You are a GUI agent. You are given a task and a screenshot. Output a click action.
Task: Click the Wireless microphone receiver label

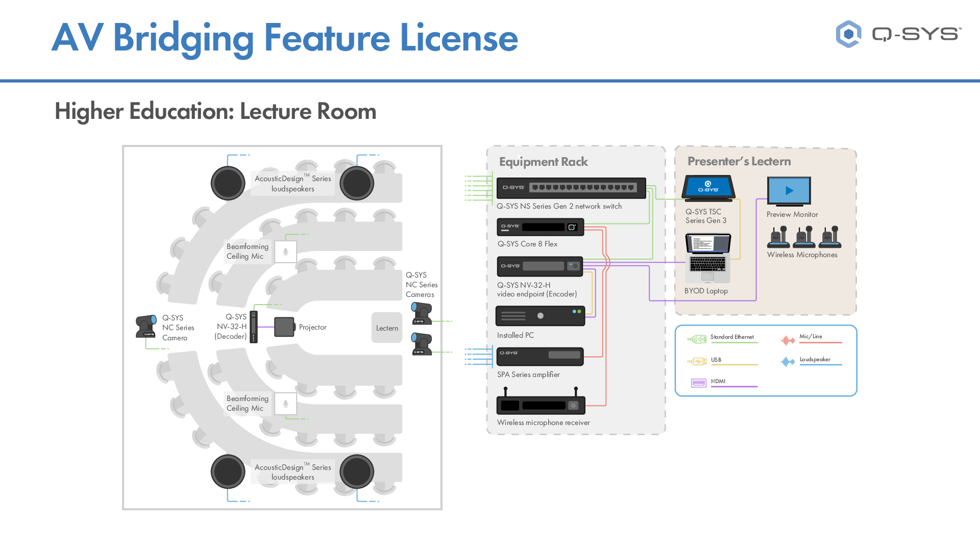[x=544, y=422]
